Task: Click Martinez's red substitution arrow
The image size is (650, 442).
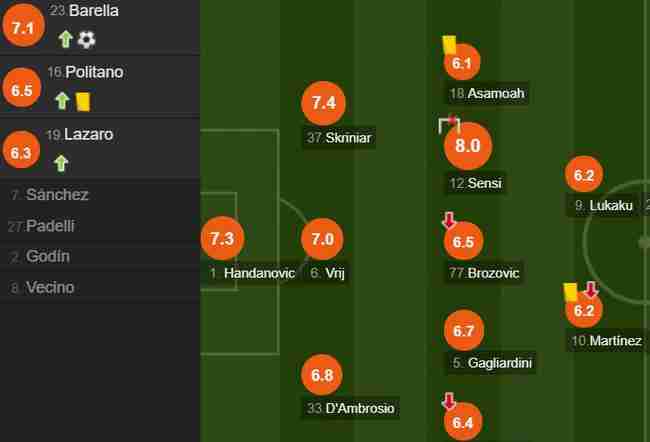Action: tap(591, 290)
